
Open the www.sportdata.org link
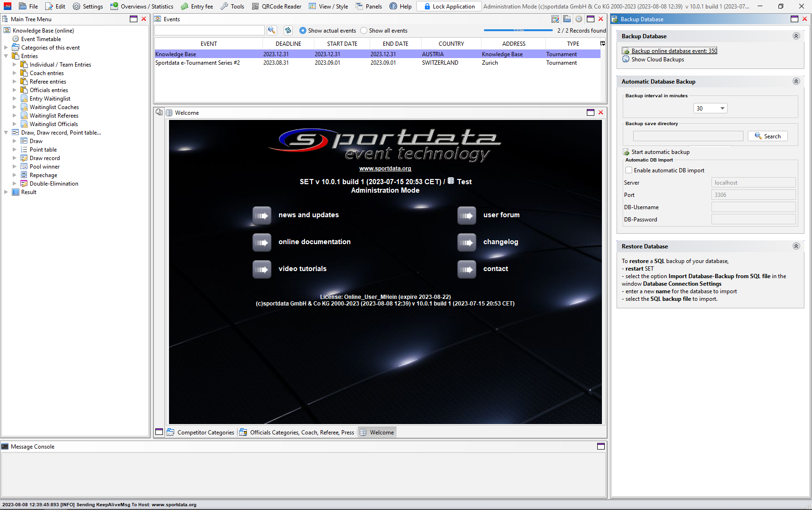[x=385, y=169]
